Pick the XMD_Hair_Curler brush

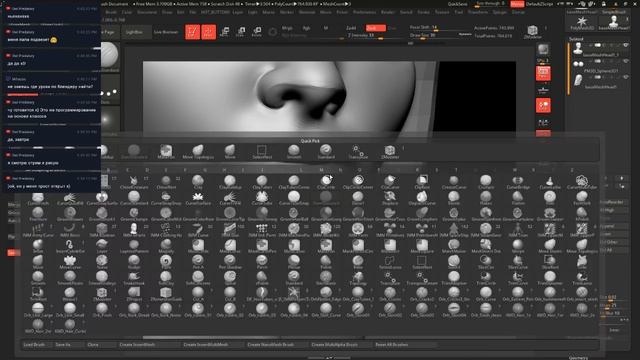coord(70,326)
